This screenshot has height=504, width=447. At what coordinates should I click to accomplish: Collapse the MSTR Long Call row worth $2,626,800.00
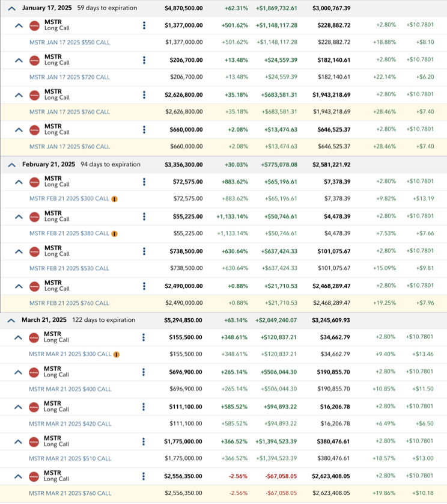19,95
